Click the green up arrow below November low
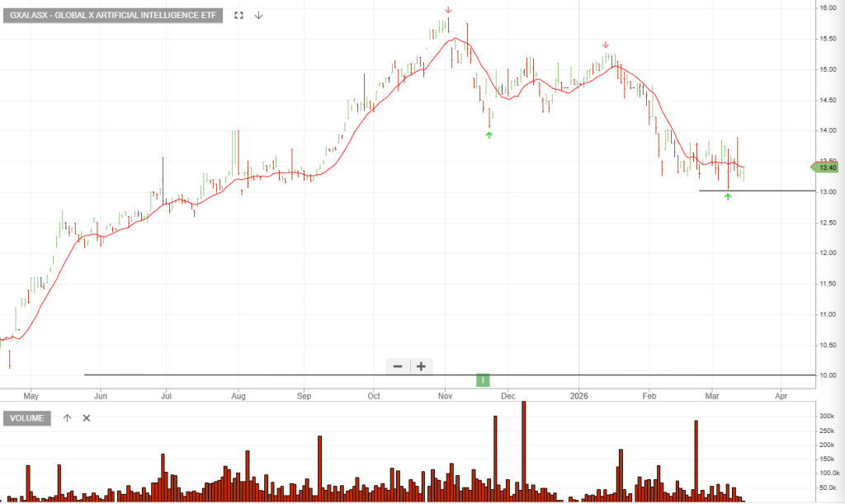The width and height of the screenshot is (845, 504). pos(489,134)
